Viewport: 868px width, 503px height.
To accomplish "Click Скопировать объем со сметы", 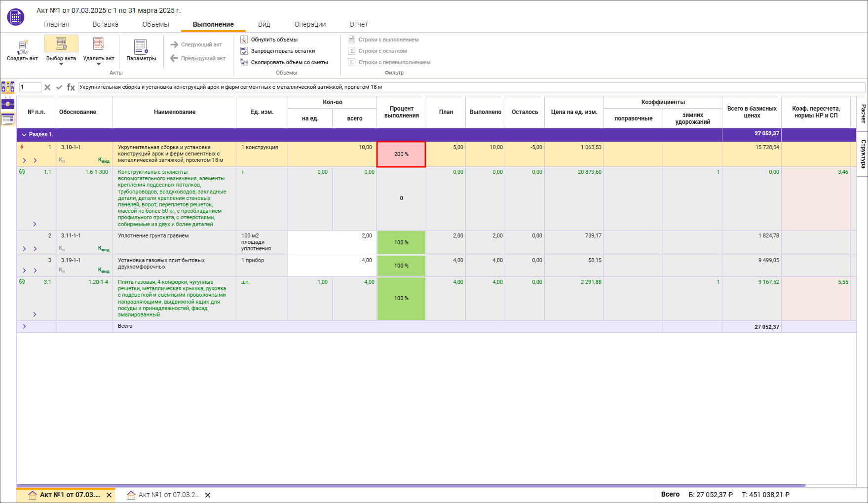I will pyautogui.click(x=289, y=62).
